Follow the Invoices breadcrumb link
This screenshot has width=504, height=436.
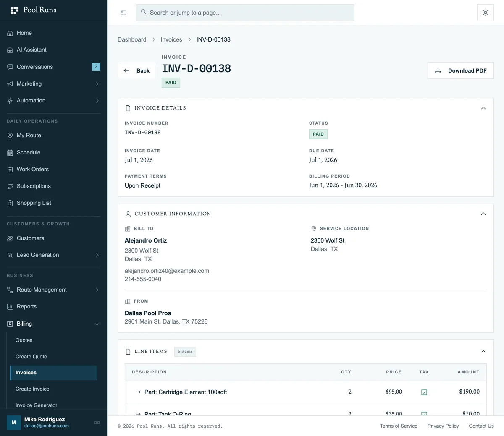[x=171, y=39]
